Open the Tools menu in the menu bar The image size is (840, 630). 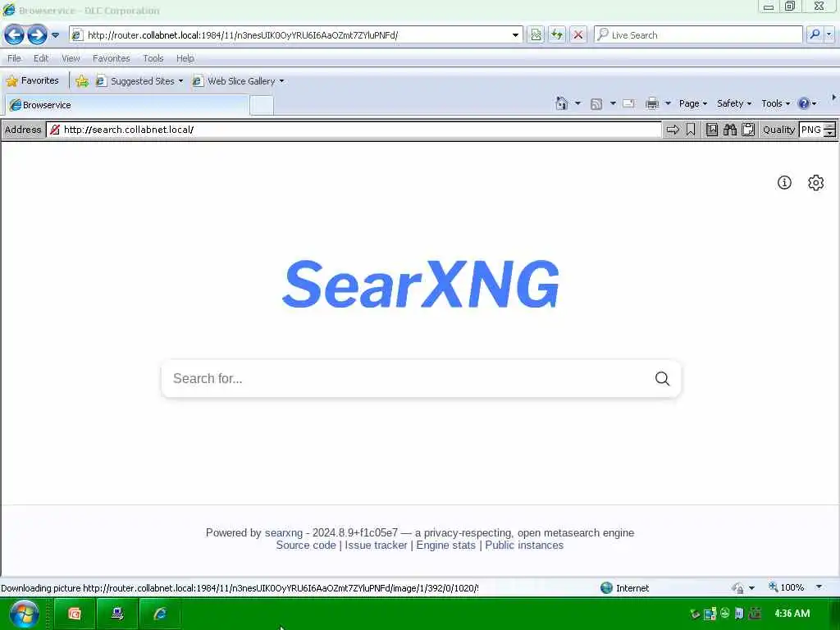[x=153, y=58]
